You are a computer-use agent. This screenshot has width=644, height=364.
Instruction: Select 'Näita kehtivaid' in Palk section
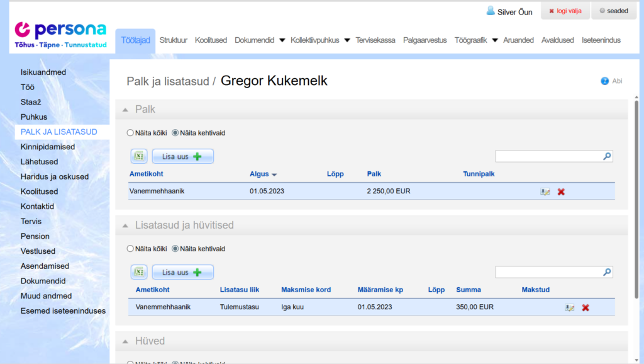tap(175, 133)
